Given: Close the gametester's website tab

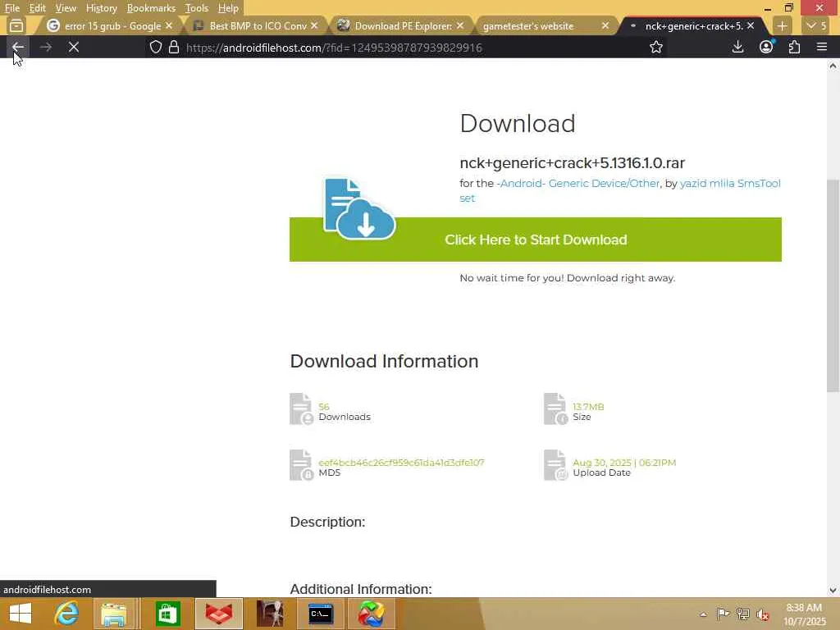Looking at the screenshot, I should click(605, 25).
